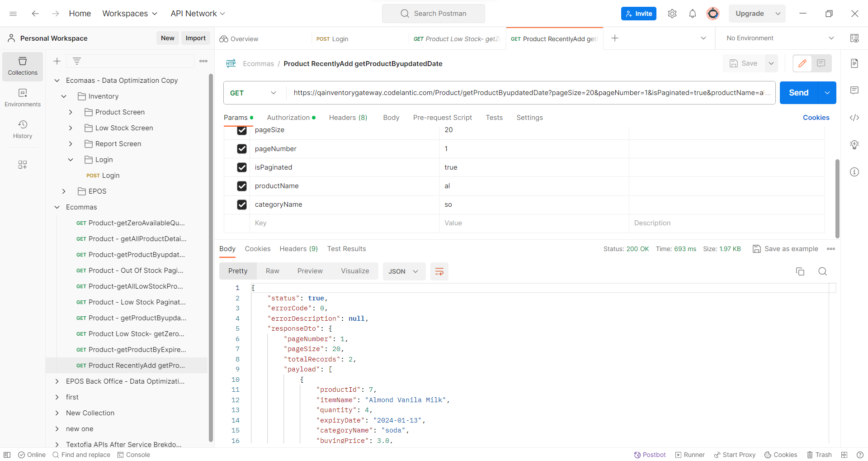
Task: Open settings gear icon
Action: 672,14
